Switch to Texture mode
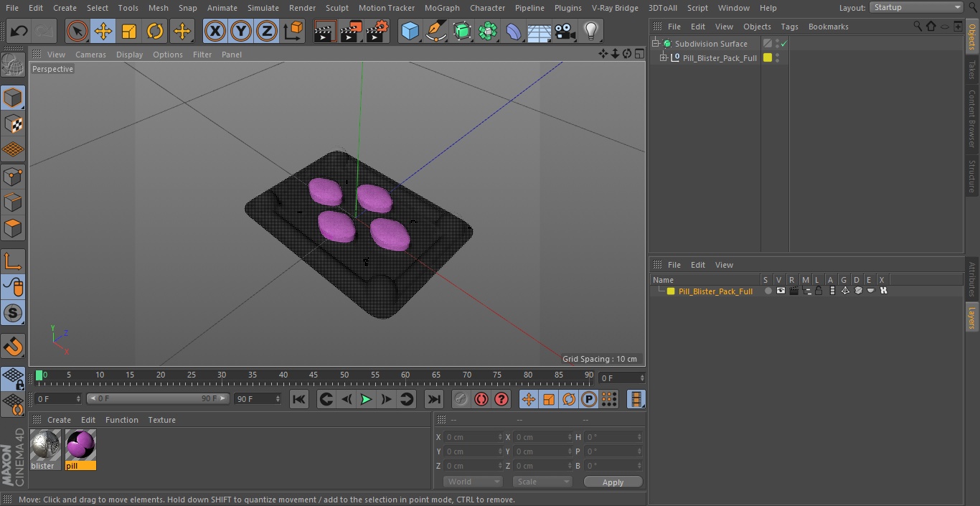The height and width of the screenshot is (506, 980). coord(13,123)
